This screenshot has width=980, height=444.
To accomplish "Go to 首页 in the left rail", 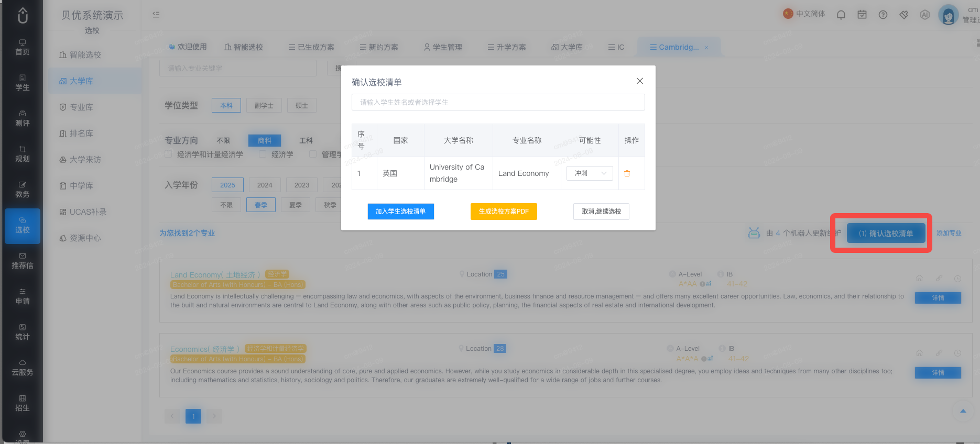I will 23,47.
